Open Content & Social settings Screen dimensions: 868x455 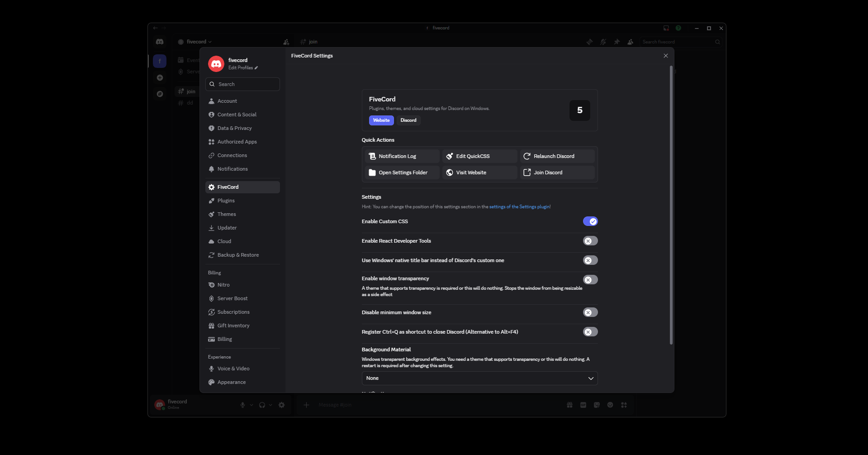point(242,115)
